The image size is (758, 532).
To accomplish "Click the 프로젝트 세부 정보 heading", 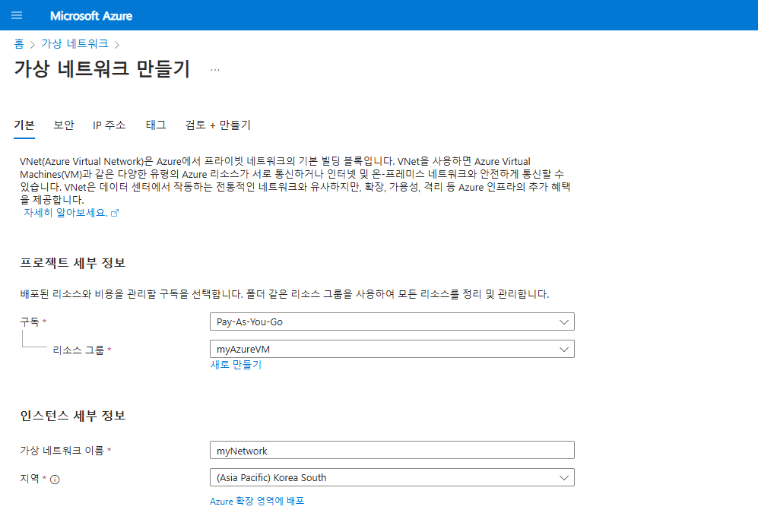I will [72, 263].
